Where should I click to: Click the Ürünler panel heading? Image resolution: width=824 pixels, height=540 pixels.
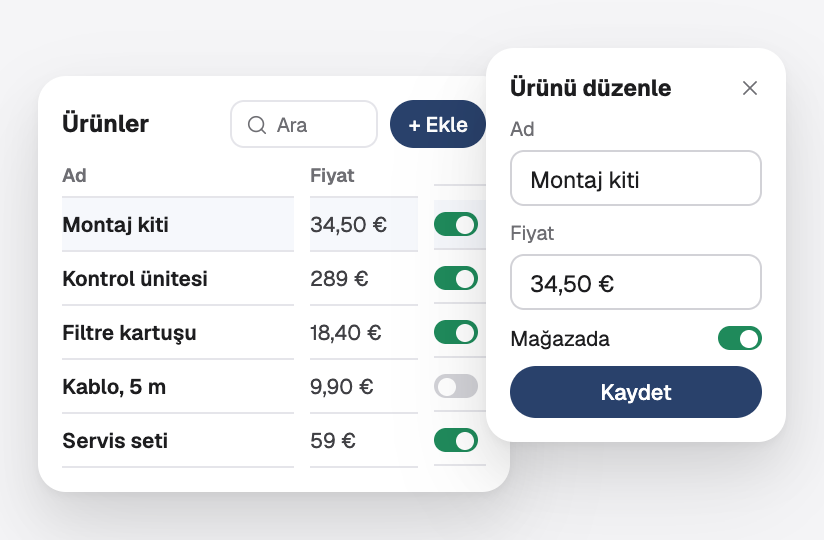tap(105, 124)
